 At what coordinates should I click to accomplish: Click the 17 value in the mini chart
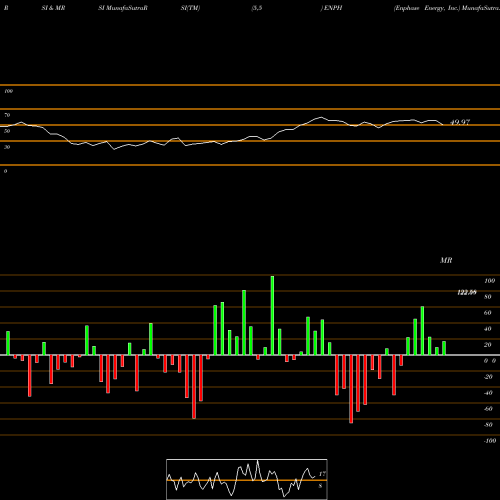point(322,474)
